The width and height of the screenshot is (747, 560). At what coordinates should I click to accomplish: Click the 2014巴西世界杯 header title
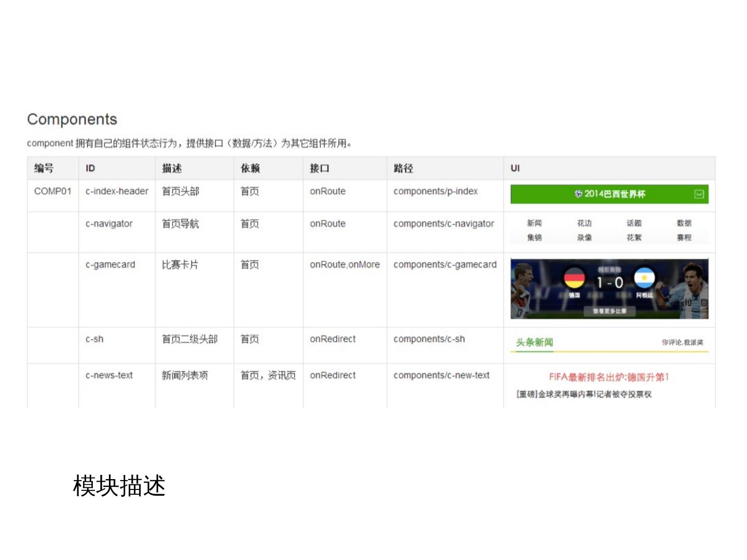[615, 194]
